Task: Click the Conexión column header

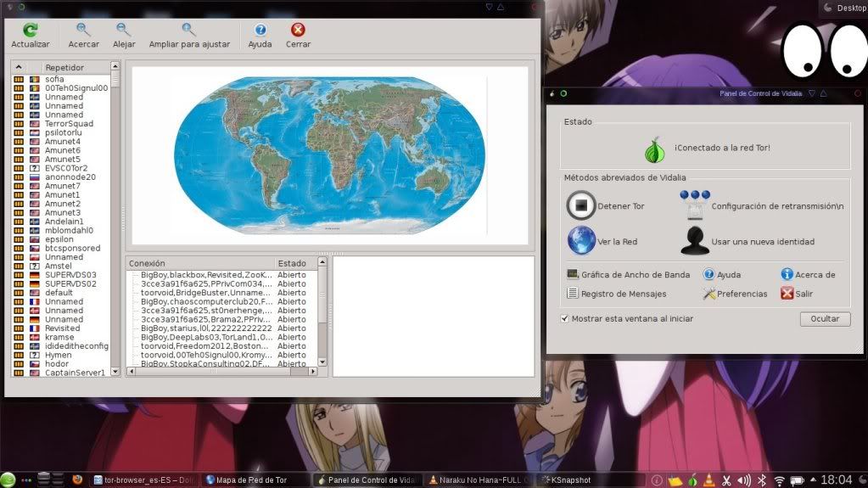Action: (200, 263)
